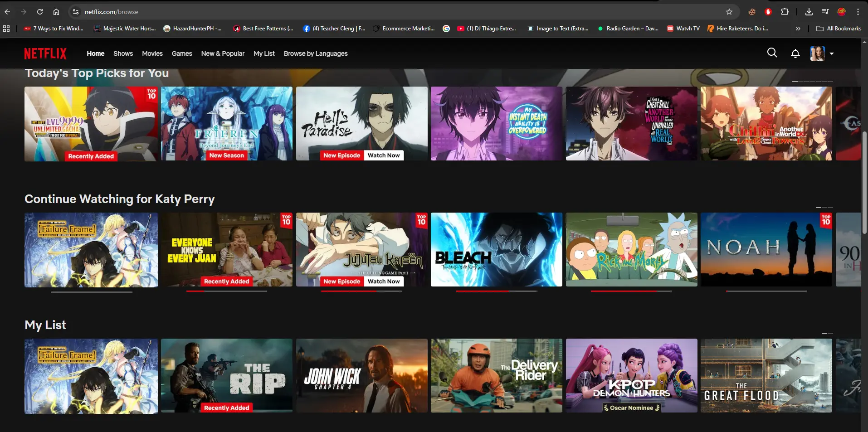Open The Great Flood in My List
The image size is (868, 432).
tap(766, 375)
